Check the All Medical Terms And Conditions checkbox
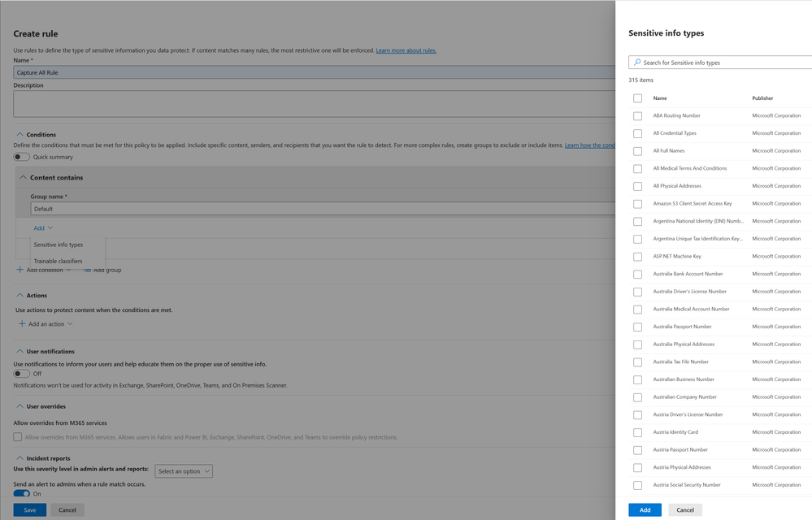The height and width of the screenshot is (520, 812). click(x=637, y=169)
